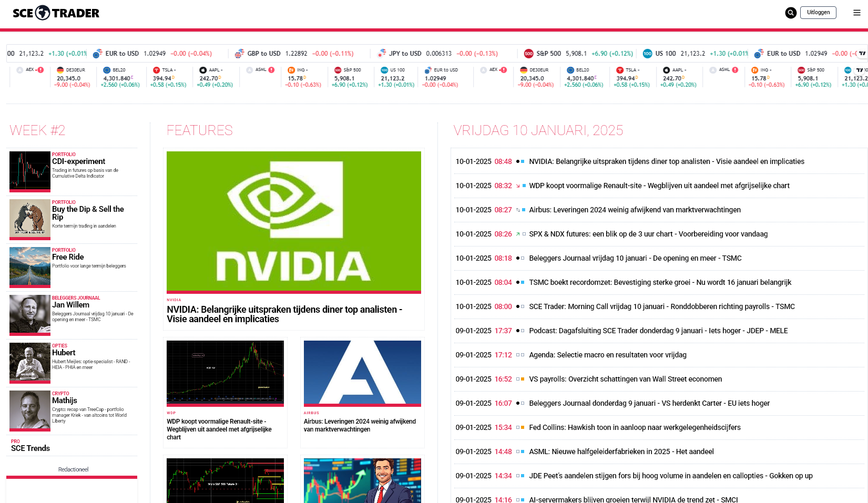Open JDE Peet's aandelen stijgen news item
Screen dimensions: 868x503
click(671, 476)
